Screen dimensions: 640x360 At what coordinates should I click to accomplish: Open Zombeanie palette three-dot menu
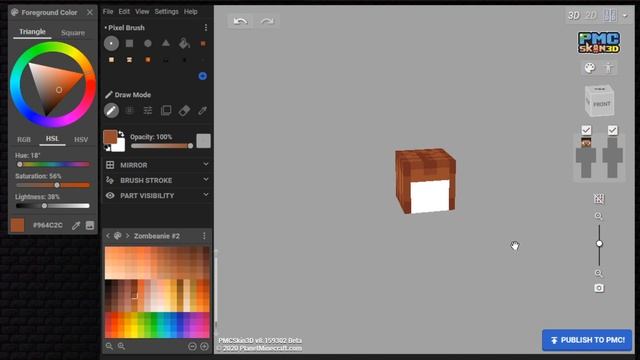point(204,236)
